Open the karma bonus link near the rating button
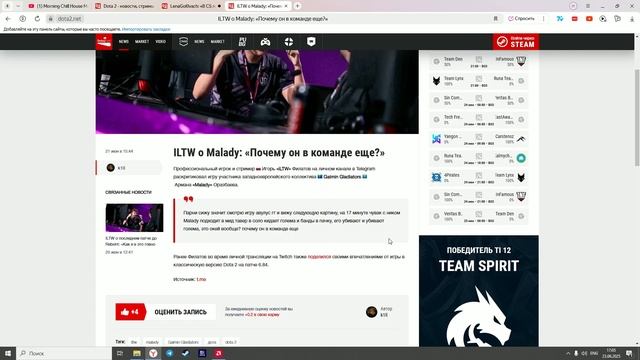This screenshot has height=360, width=640. pos(262,315)
